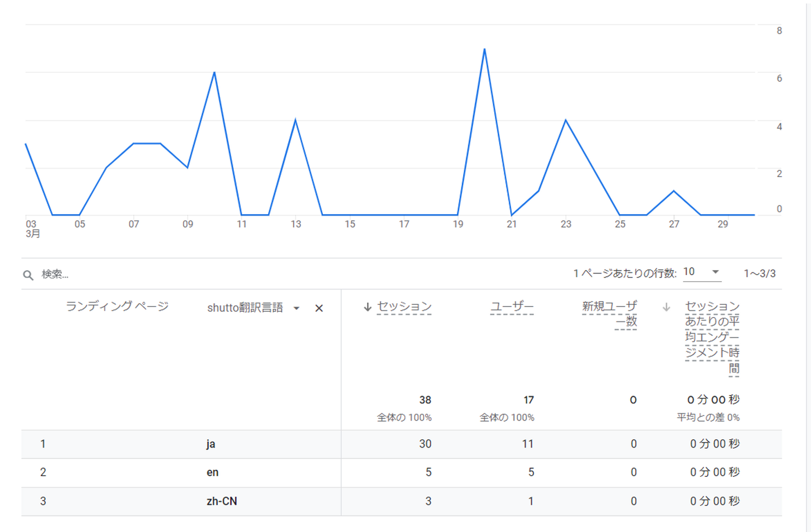Open the shutto翻訳言語 dimension dropdown arrow

coord(297,308)
